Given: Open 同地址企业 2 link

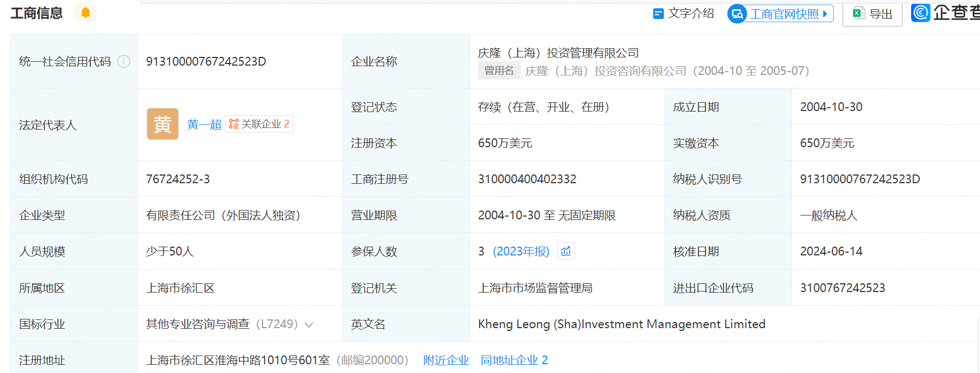Looking at the screenshot, I should [514, 360].
